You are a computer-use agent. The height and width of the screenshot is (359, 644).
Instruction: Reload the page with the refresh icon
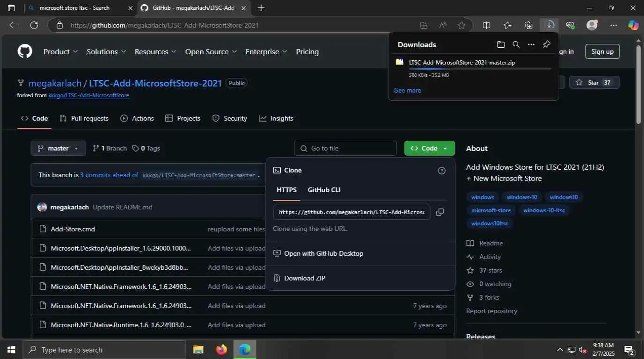coord(34,25)
